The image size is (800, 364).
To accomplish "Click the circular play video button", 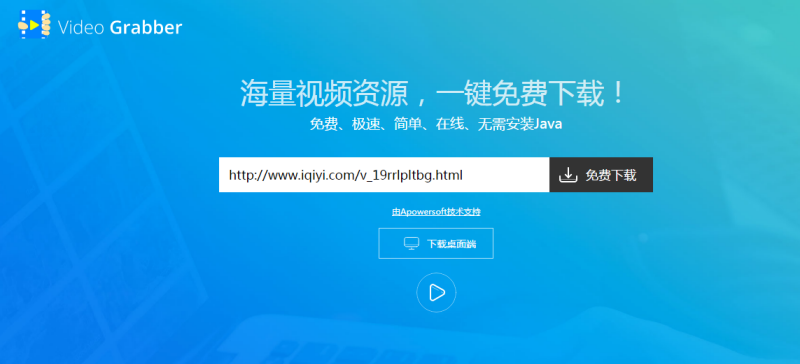I will (436, 293).
